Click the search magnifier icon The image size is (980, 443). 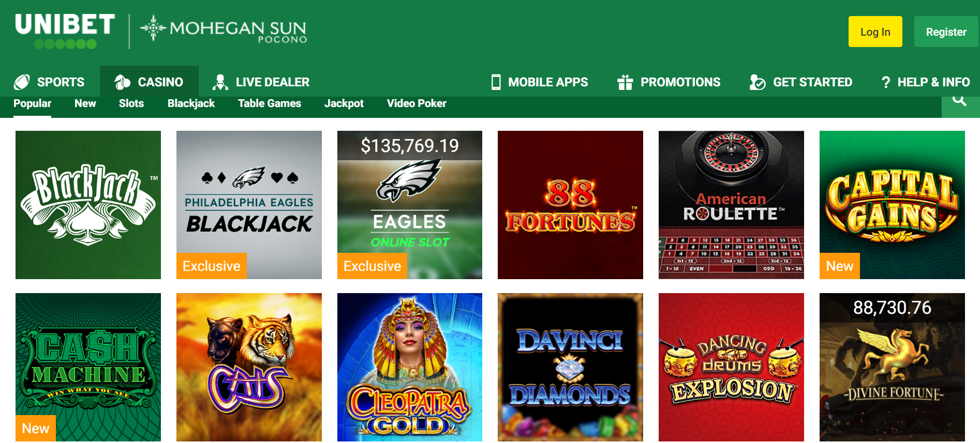[960, 100]
